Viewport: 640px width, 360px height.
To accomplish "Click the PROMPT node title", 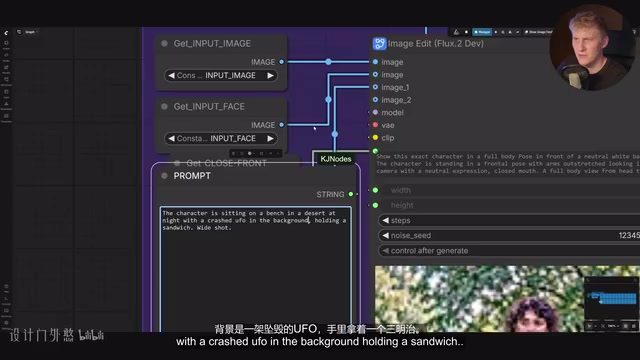I will pyautogui.click(x=192, y=176).
